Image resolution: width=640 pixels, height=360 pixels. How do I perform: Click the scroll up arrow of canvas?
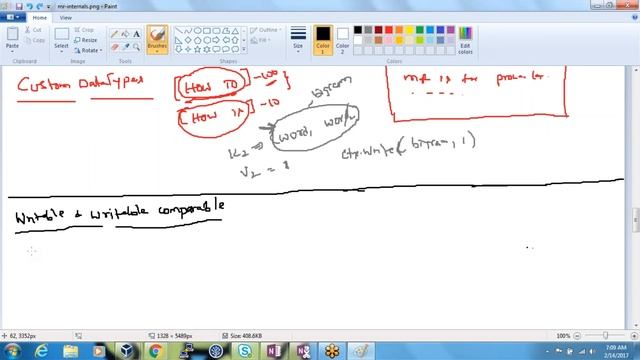636,70
